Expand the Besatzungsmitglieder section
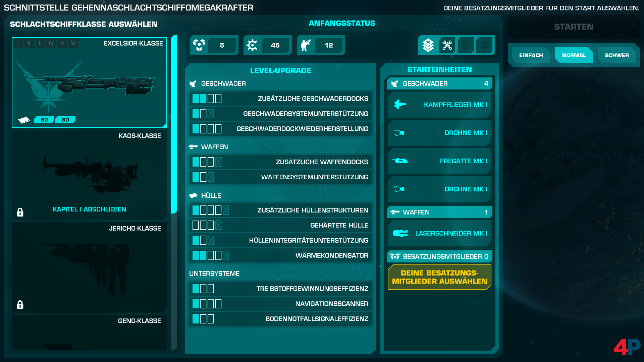644x362 pixels. click(x=439, y=256)
